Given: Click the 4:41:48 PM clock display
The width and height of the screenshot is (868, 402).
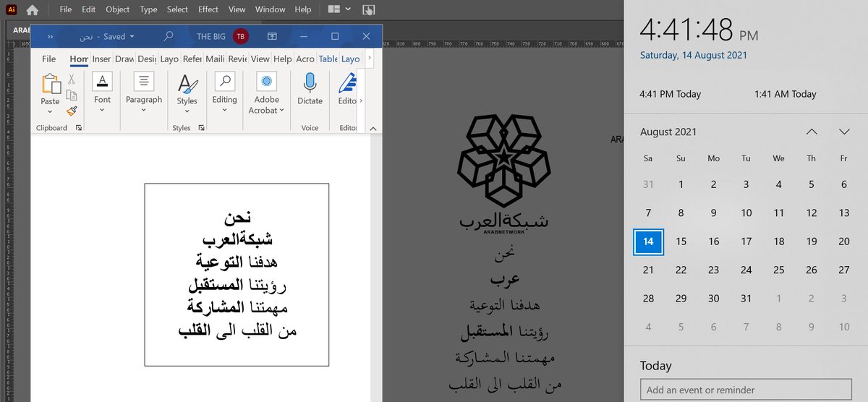Looking at the screenshot, I should click(699, 30).
